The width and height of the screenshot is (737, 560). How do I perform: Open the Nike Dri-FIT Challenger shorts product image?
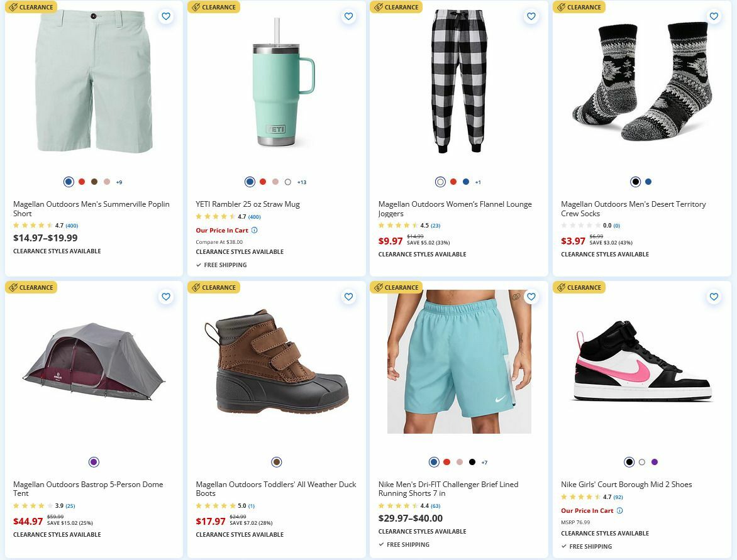tap(459, 362)
